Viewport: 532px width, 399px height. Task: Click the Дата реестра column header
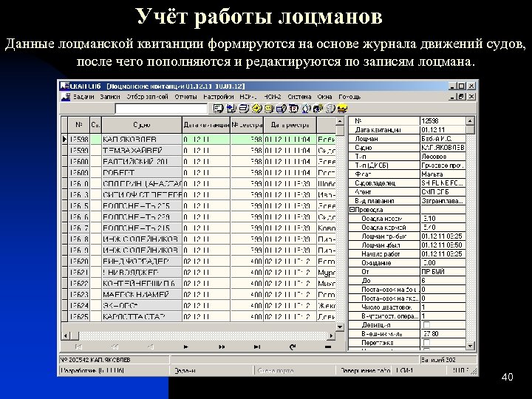290,125
